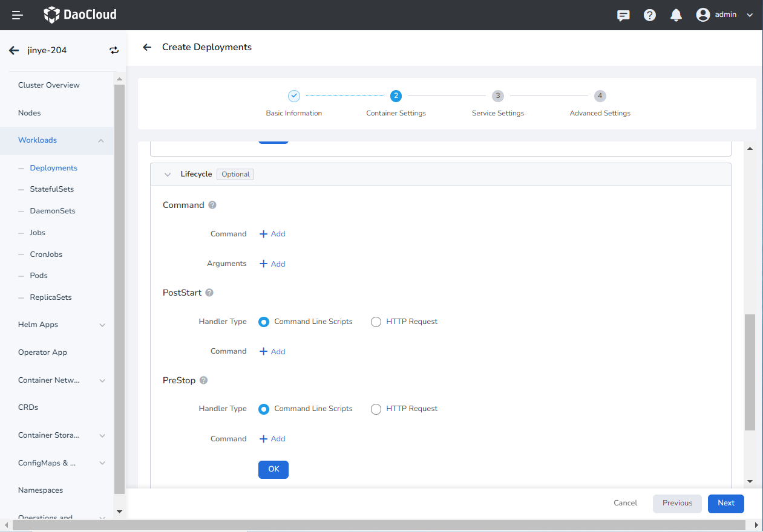Click the form's vertical scrollbar thumb
The image size is (763, 532).
pyautogui.click(x=750, y=372)
